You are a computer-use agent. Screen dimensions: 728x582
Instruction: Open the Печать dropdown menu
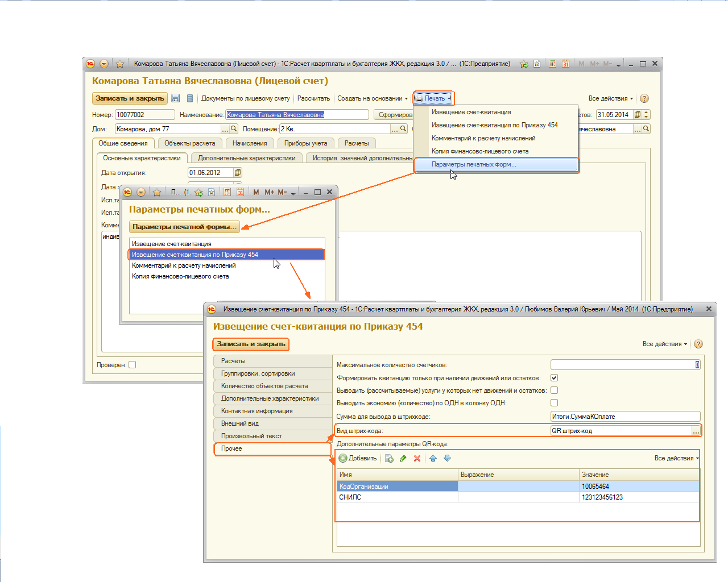tap(433, 98)
